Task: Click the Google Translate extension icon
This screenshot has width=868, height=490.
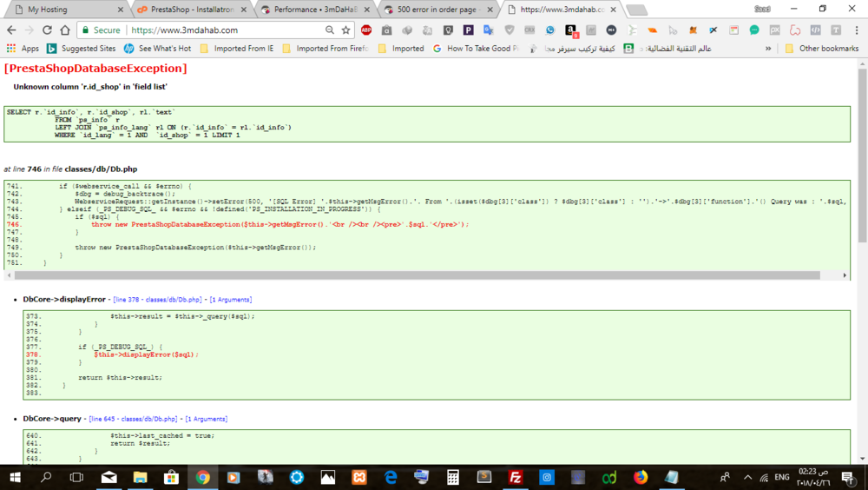Action: pos(488,30)
